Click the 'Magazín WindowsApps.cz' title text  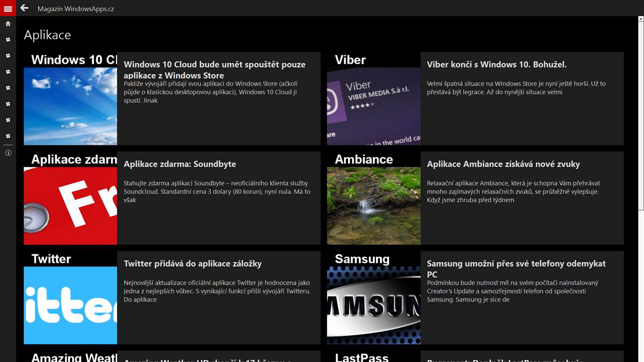tap(76, 8)
